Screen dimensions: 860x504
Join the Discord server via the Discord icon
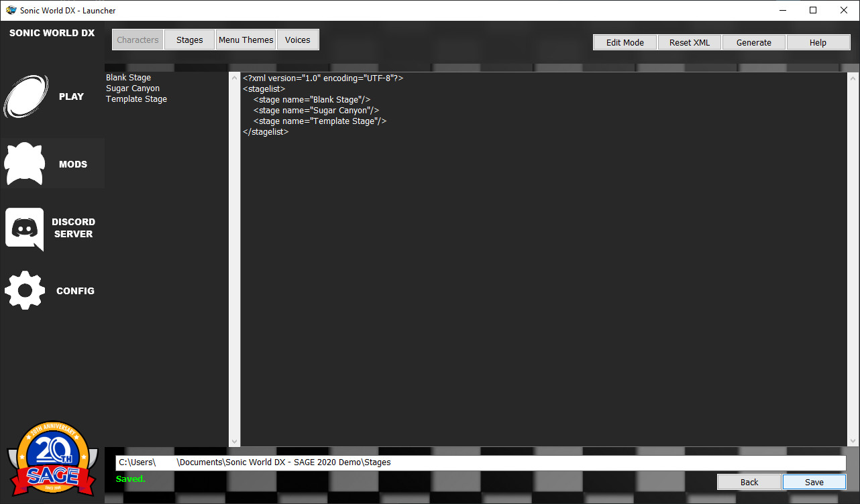pyautogui.click(x=25, y=229)
